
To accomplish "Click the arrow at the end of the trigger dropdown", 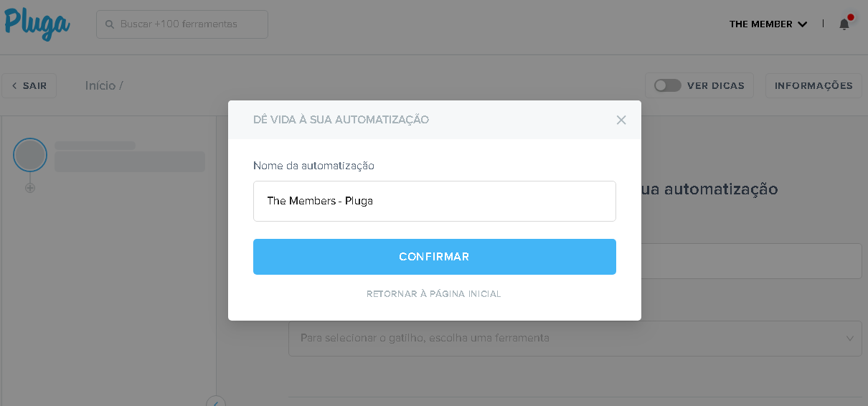I will pyautogui.click(x=850, y=338).
